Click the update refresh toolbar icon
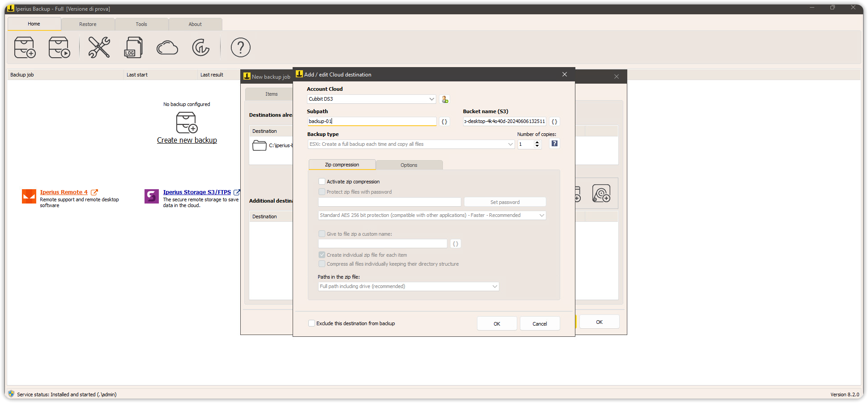Viewport: 868px width, 403px height. [201, 47]
